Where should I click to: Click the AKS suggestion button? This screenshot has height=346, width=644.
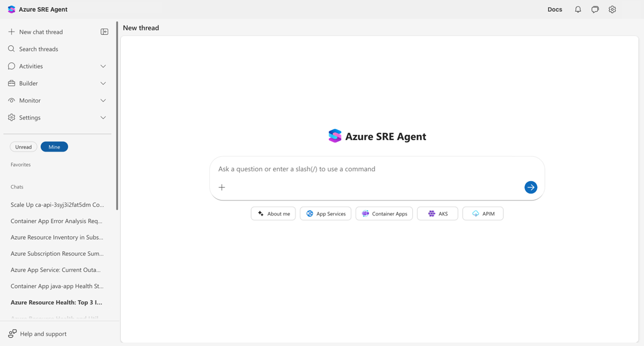tap(437, 214)
